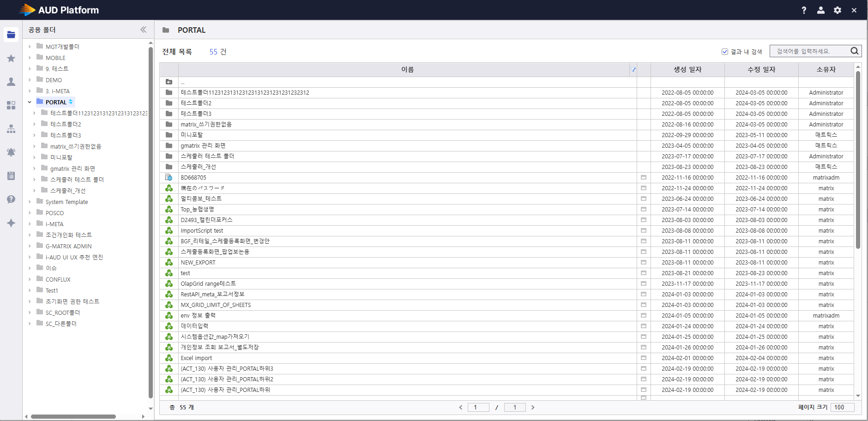This screenshot has height=421, width=868.
Task: Open the organization chart sidebar icon
Action: click(11, 129)
